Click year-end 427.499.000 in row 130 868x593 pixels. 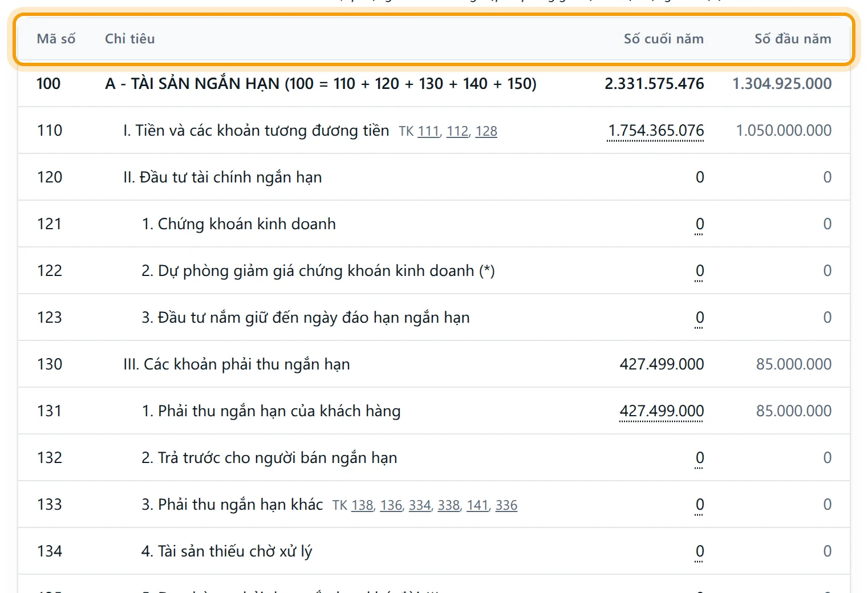662,364
